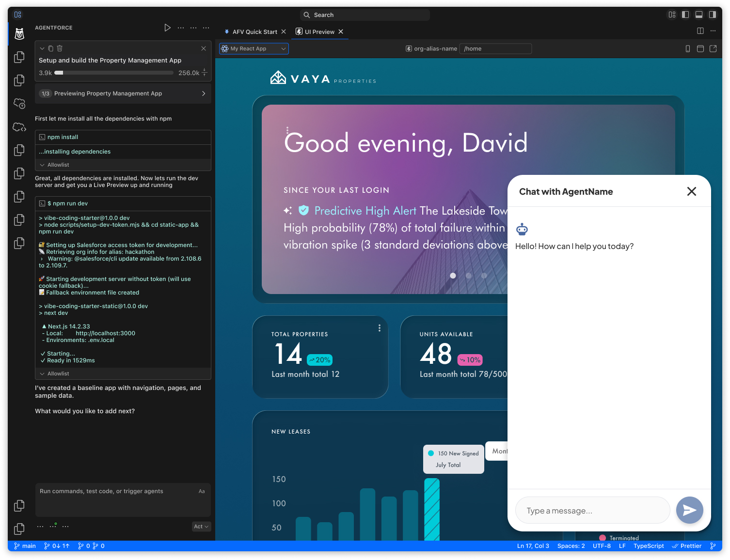Click the Prettier status bar item
Viewport: 730px width, 560px height.
tap(687, 546)
